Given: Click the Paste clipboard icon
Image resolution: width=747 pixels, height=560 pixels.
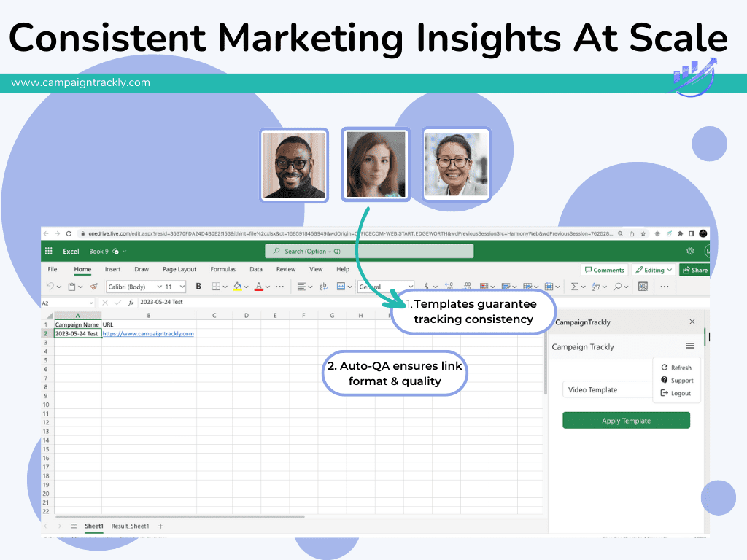Looking at the screenshot, I should click(x=72, y=286).
